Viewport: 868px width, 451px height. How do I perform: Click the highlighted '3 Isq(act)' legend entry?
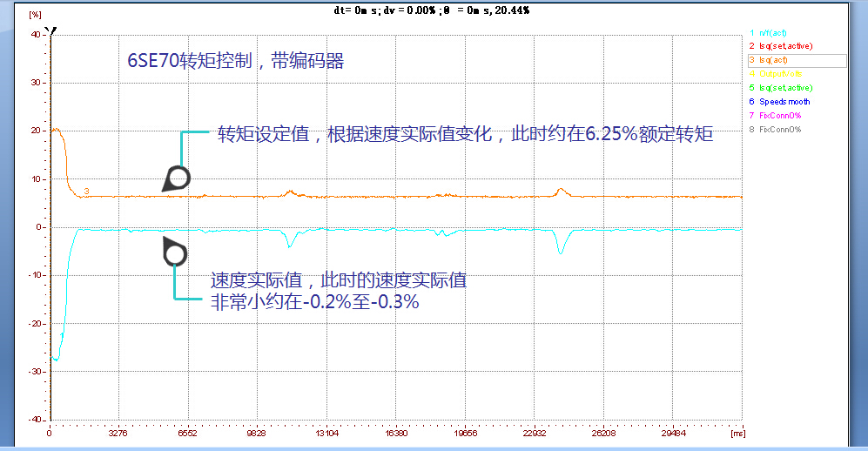797,60
